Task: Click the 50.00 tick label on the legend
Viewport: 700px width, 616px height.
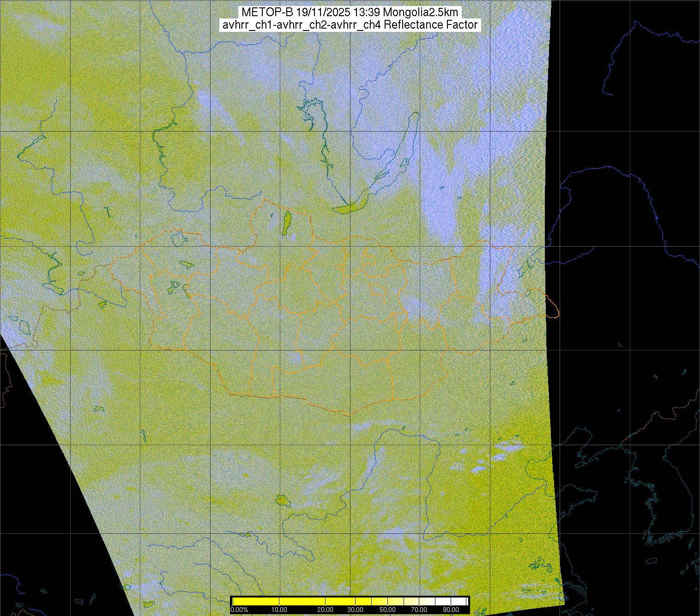Action: click(x=388, y=610)
